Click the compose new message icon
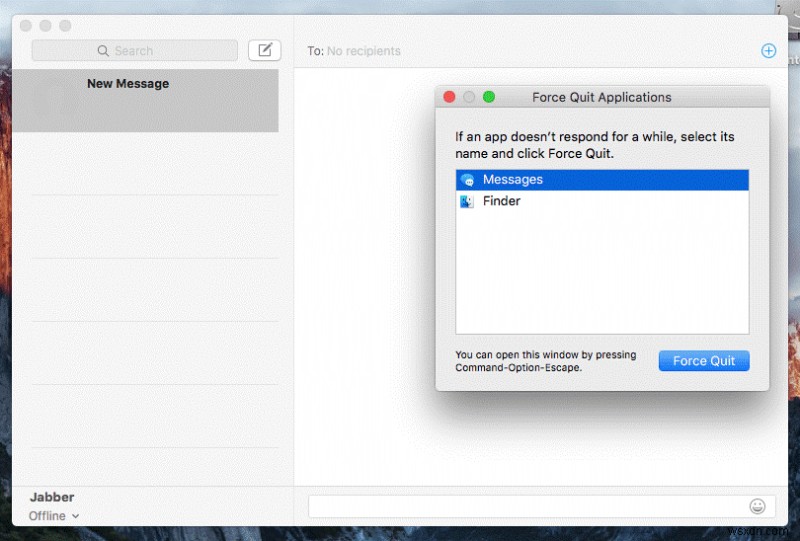The height and width of the screenshot is (541, 800). pyautogui.click(x=264, y=51)
